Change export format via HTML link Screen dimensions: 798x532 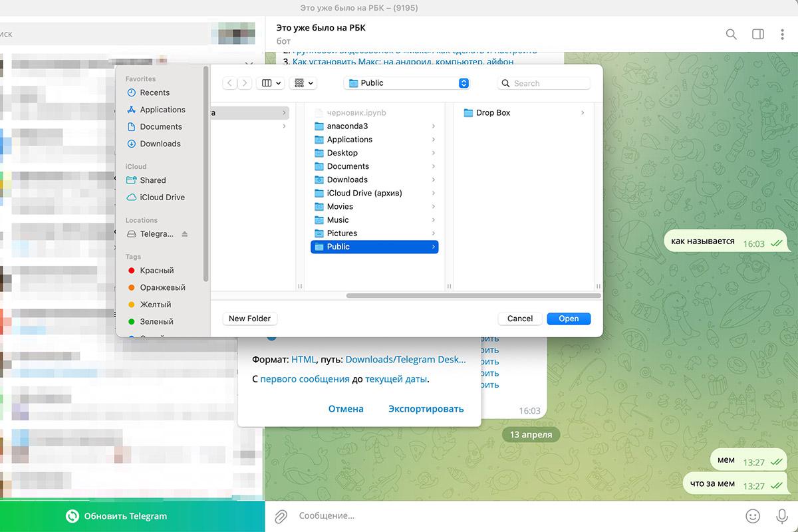click(x=304, y=359)
